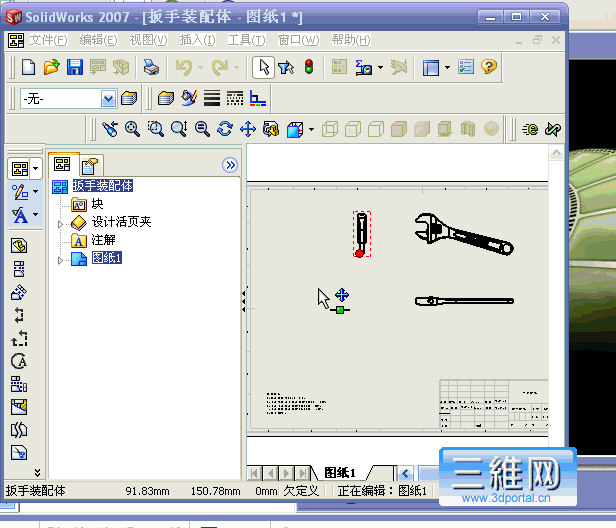The width and height of the screenshot is (616, 528).
Task: Toggle Shaded display mode
Action: [x=422, y=129]
